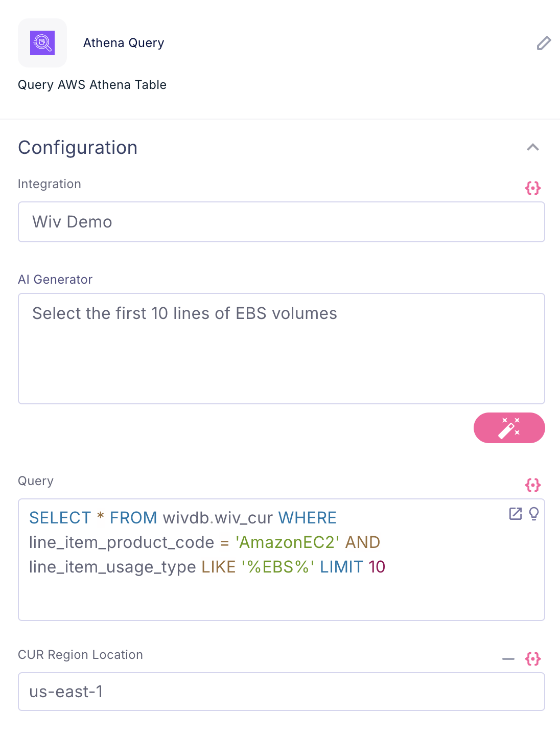Click inside the SQL query editor
Screen dimensions: 560x733
tap(282, 560)
